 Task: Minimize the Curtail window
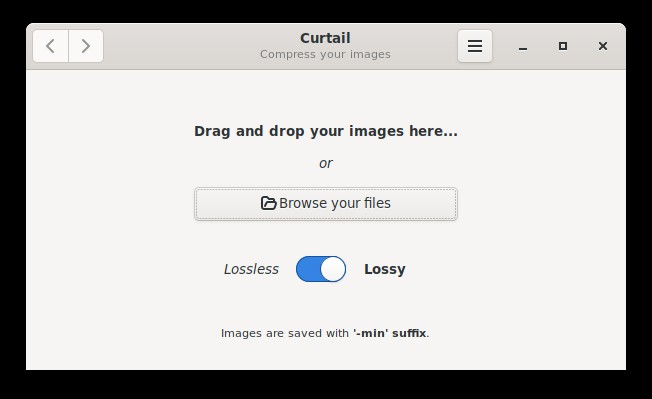click(x=523, y=46)
